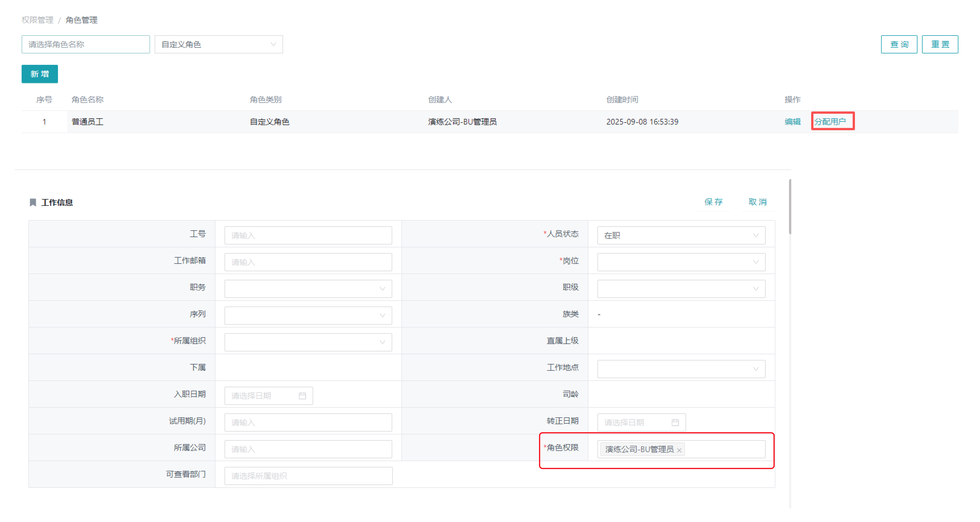This screenshot has height=522, width=980.
Task: Click the calendar icon in 转正日期 field
Action: click(675, 422)
